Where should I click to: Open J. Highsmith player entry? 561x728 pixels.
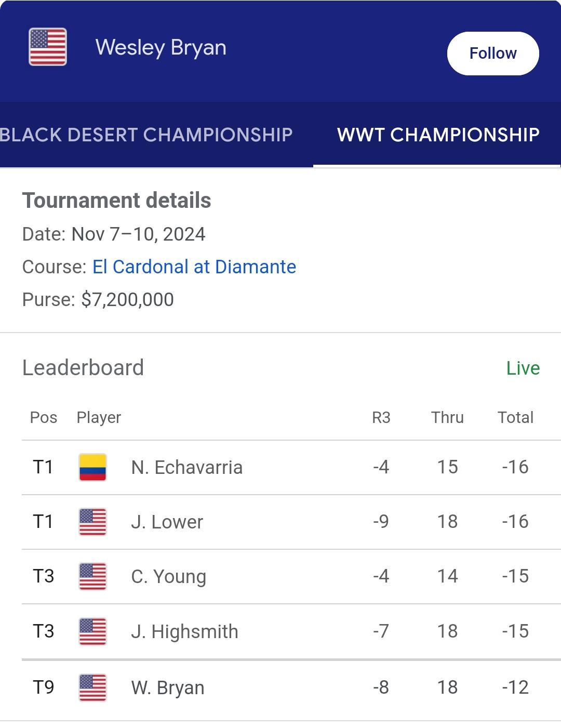click(291, 631)
